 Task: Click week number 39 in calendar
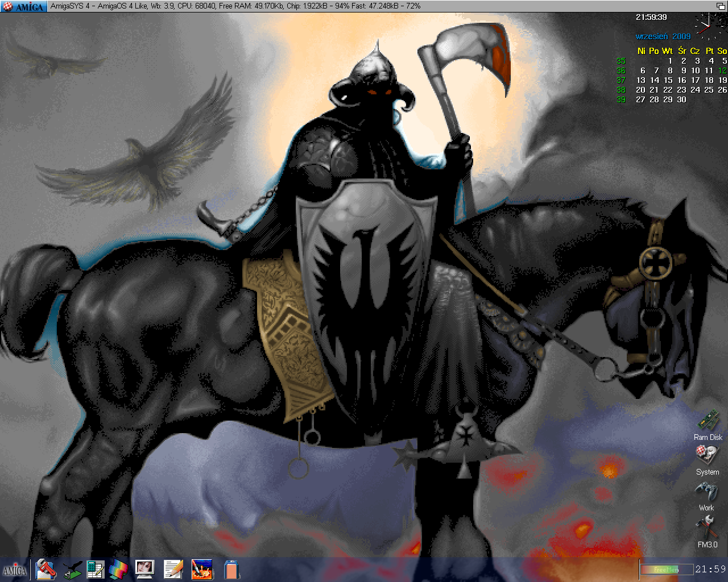pyautogui.click(x=621, y=99)
